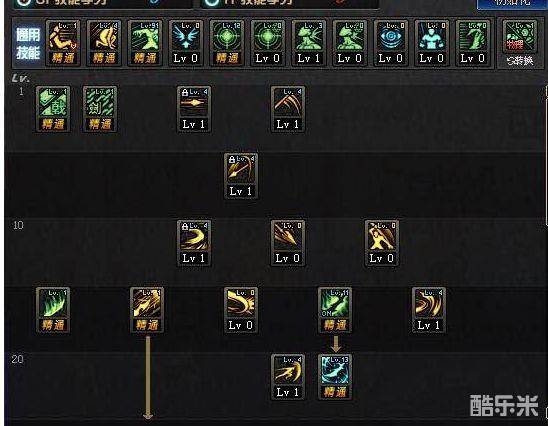Click the initialize button at top right
Viewport: 548px width, 426px height.
coord(512,4)
